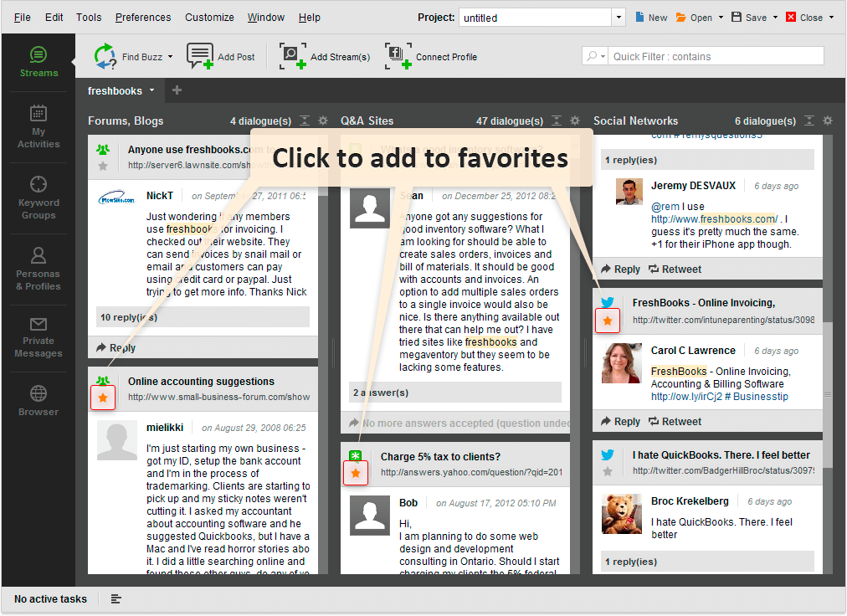The image size is (847, 616).
Task: Open the Browser globe icon
Action: click(38, 399)
